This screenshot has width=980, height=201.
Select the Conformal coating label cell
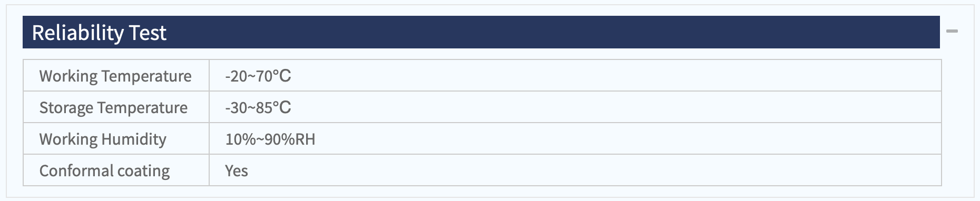116,170
